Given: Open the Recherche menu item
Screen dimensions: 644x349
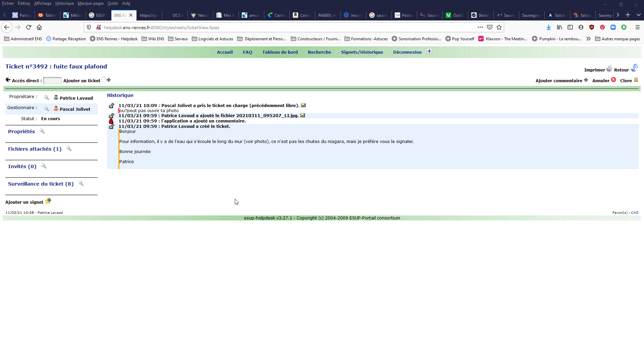Looking at the screenshot, I should point(319,52).
